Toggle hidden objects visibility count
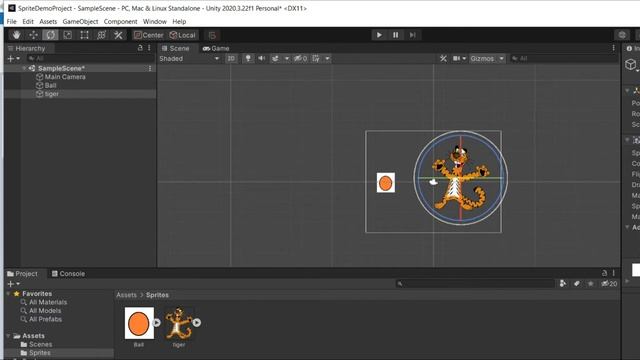Screen dimensions: 640x360 [300, 59]
